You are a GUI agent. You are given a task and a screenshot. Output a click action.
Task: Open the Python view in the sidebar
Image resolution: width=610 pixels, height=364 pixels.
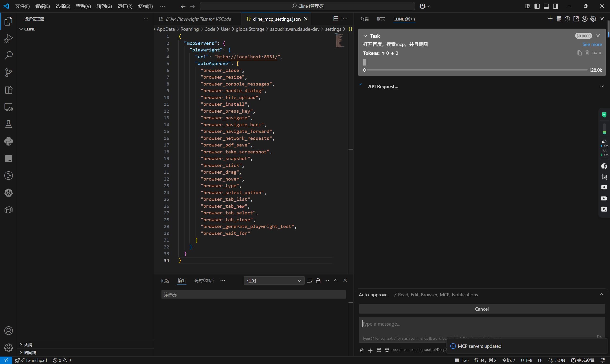tap(9, 141)
